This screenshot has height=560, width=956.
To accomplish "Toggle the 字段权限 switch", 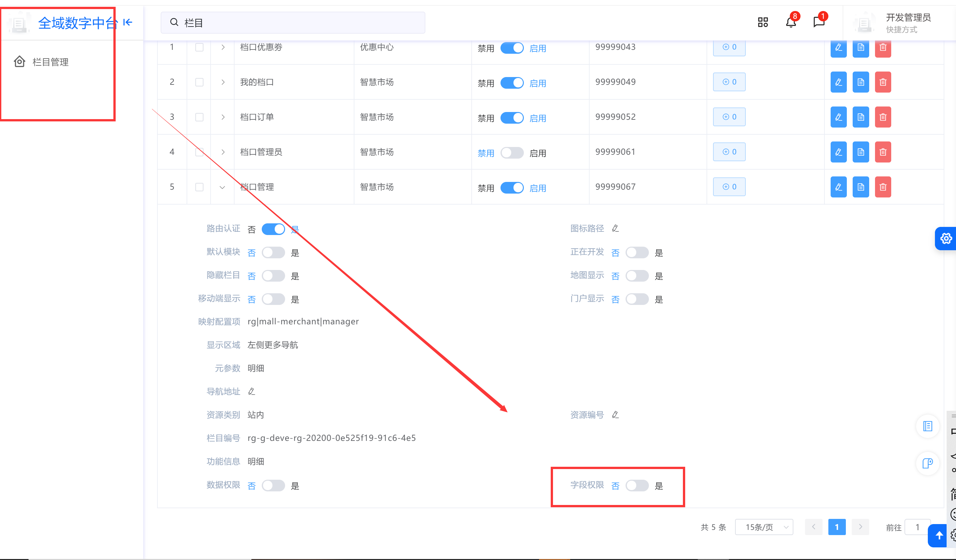I will [x=637, y=485].
